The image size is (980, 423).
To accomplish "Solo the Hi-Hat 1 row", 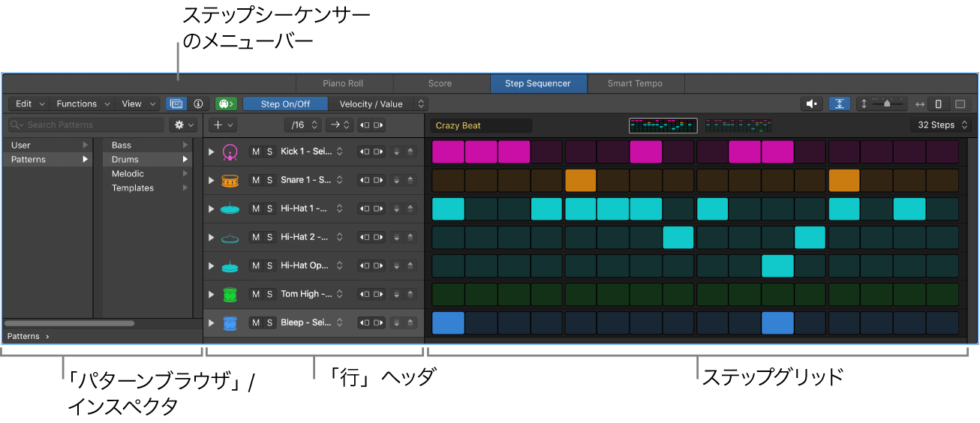I will [x=269, y=209].
